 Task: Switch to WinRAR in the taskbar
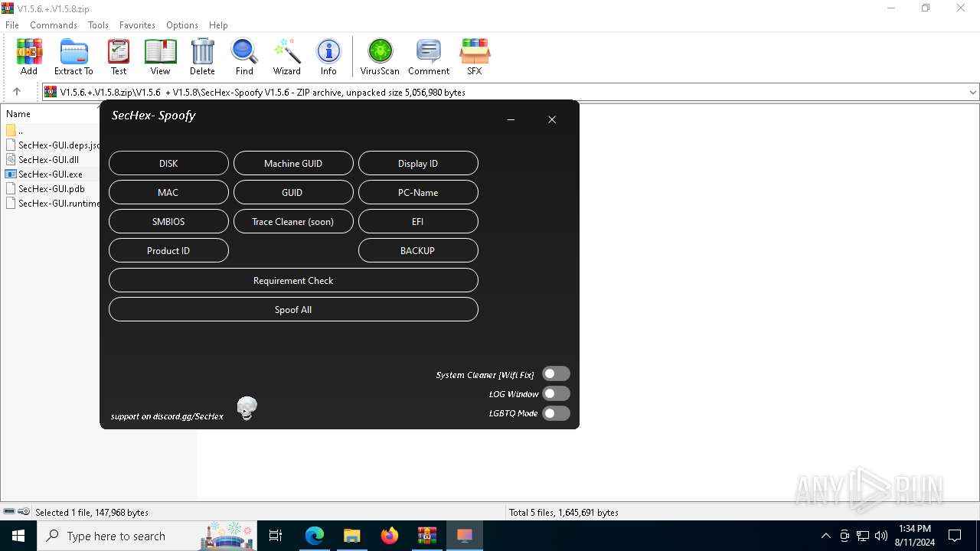427,536
